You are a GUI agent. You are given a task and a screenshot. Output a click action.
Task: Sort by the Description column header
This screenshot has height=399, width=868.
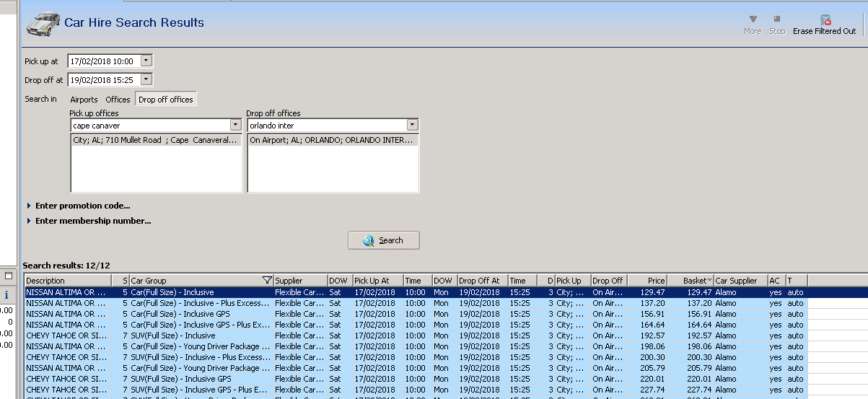pyautogui.click(x=68, y=281)
